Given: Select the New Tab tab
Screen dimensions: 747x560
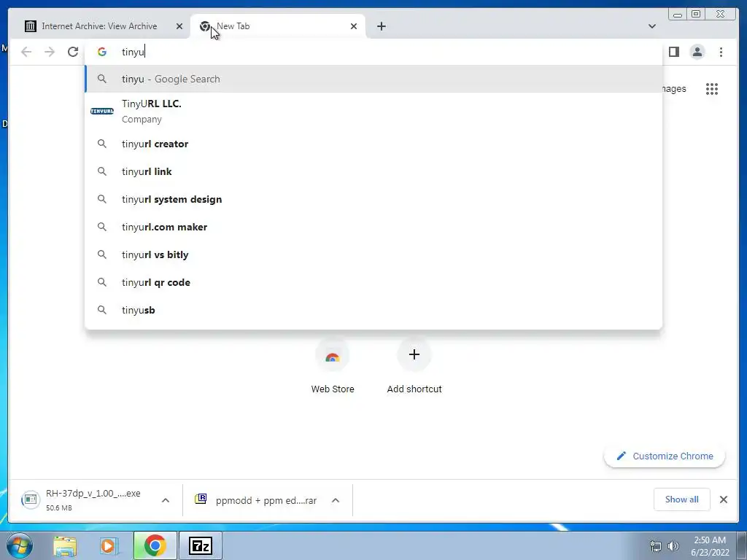Looking at the screenshot, I should [278, 26].
